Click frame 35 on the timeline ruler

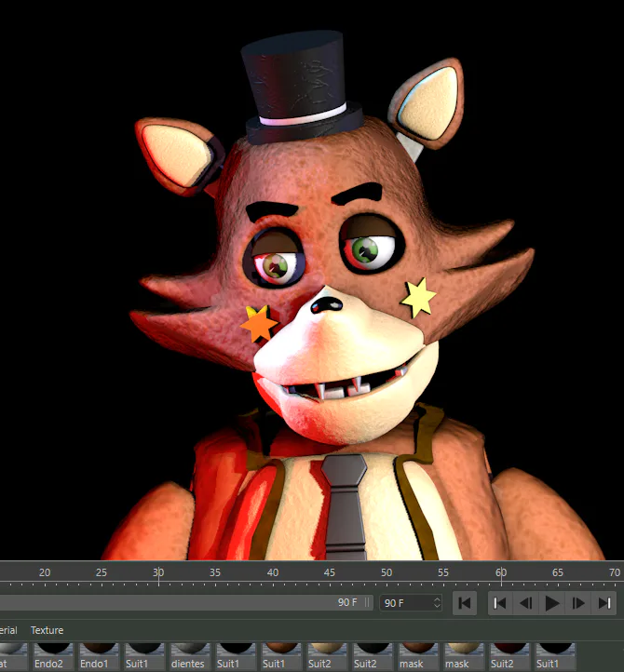pos(215,572)
